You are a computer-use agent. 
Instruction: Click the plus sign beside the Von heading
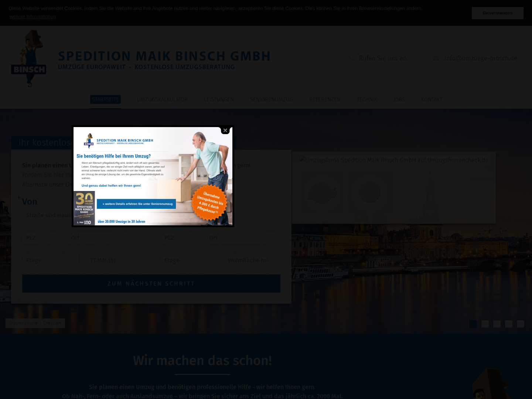coord(19,197)
